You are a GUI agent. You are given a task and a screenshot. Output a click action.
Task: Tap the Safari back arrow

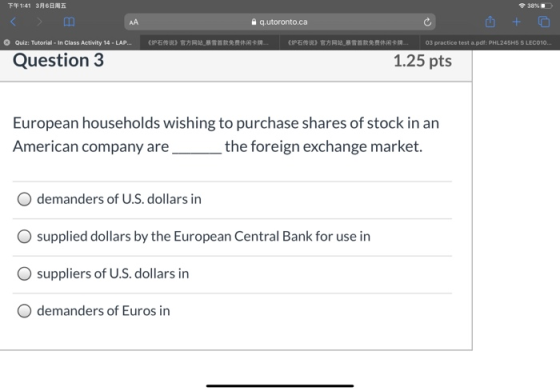click(x=13, y=22)
